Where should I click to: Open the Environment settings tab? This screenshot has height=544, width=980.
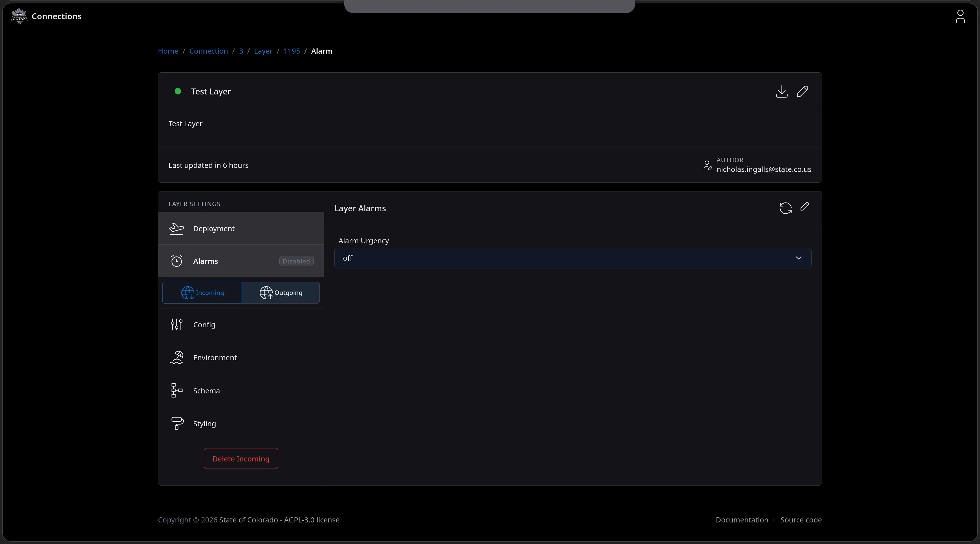[x=241, y=358]
